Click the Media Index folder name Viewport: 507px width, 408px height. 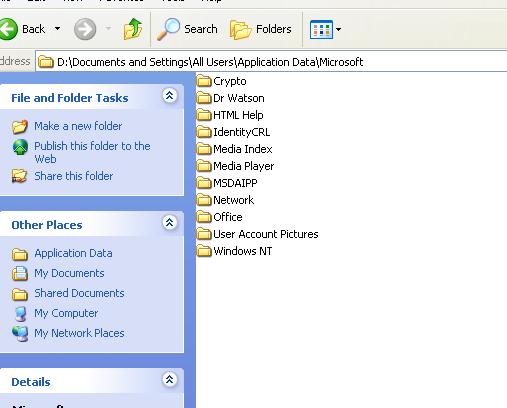click(243, 149)
